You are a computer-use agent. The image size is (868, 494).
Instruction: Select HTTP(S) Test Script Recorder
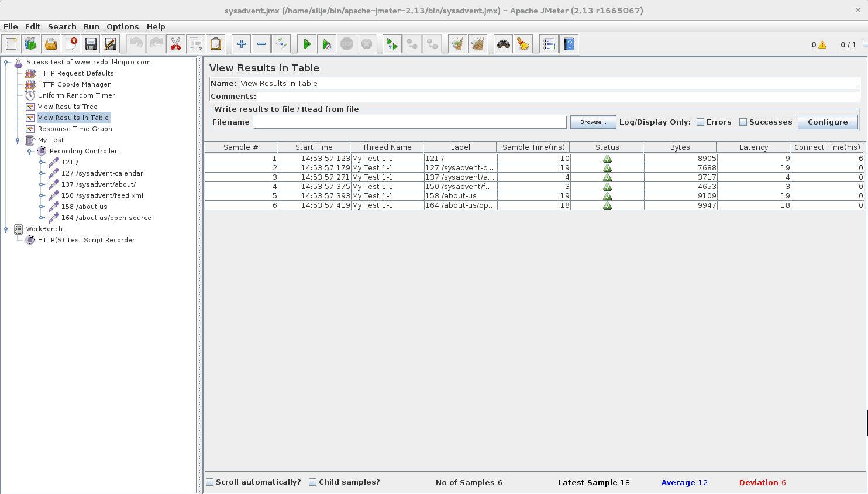87,241
